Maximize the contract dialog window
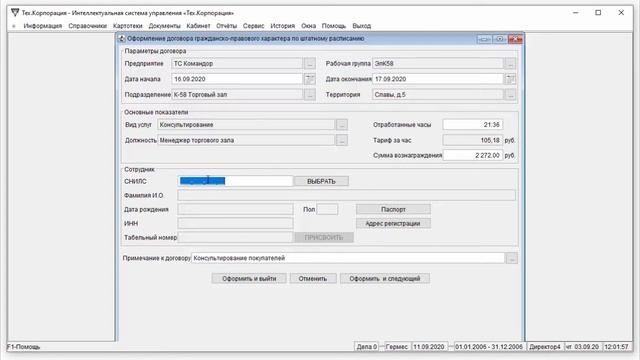Viewport: 640px width, 360px height. tap(500, 39)
